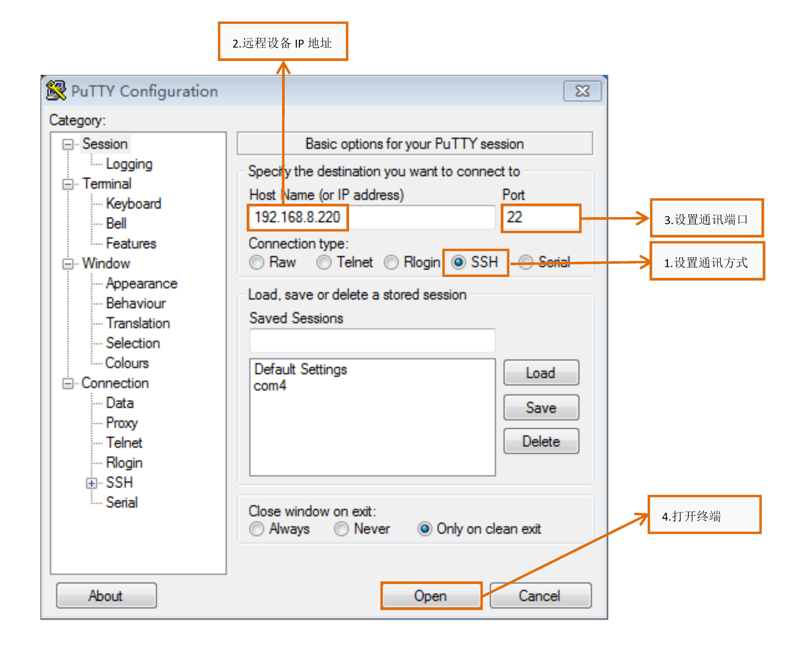The height and width of the screenshot is (651, 812).
Task: Open the Connection category
Action: coord(115,383)
